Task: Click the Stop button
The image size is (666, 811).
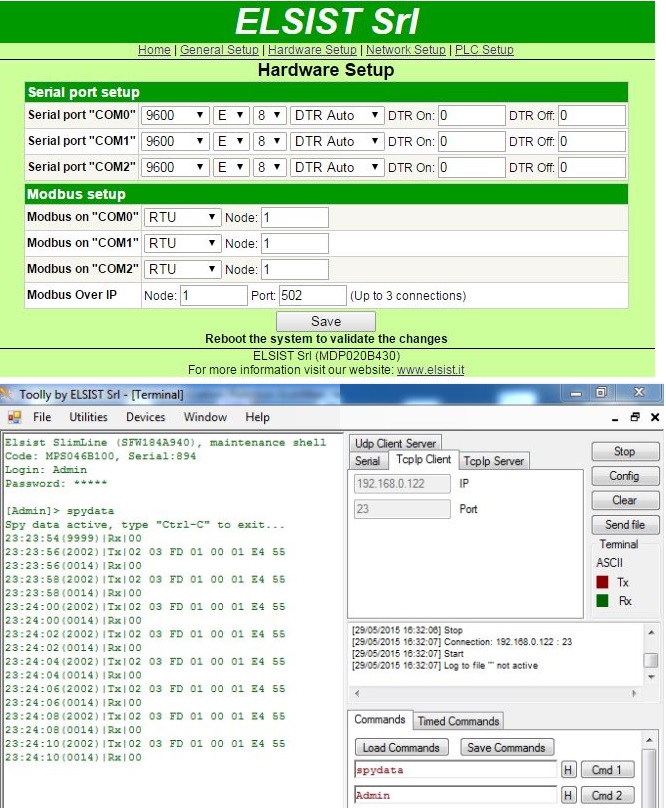Action: click(x=625, y=452)
